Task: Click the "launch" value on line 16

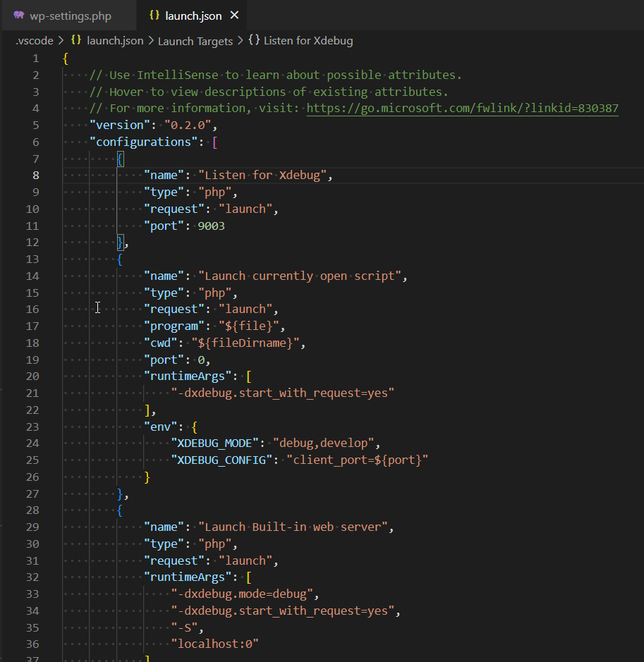Action: click(245, 309)
